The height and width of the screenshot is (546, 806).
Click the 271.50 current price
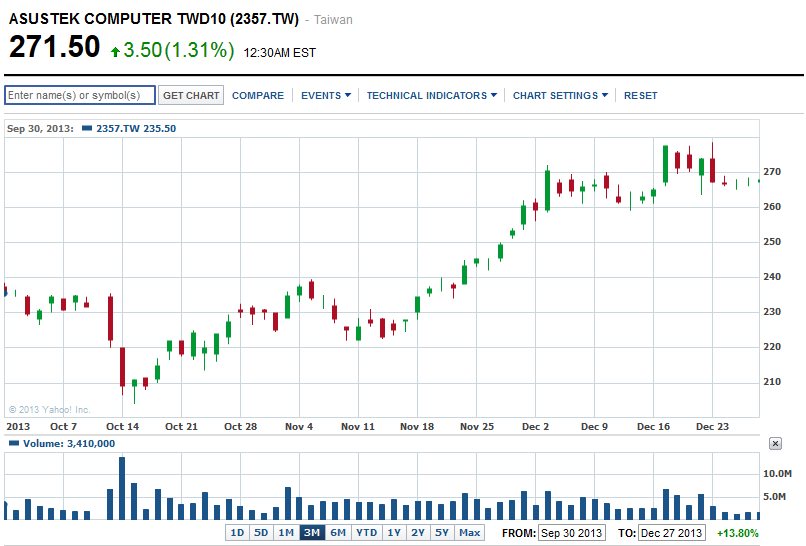click(54, 47)
